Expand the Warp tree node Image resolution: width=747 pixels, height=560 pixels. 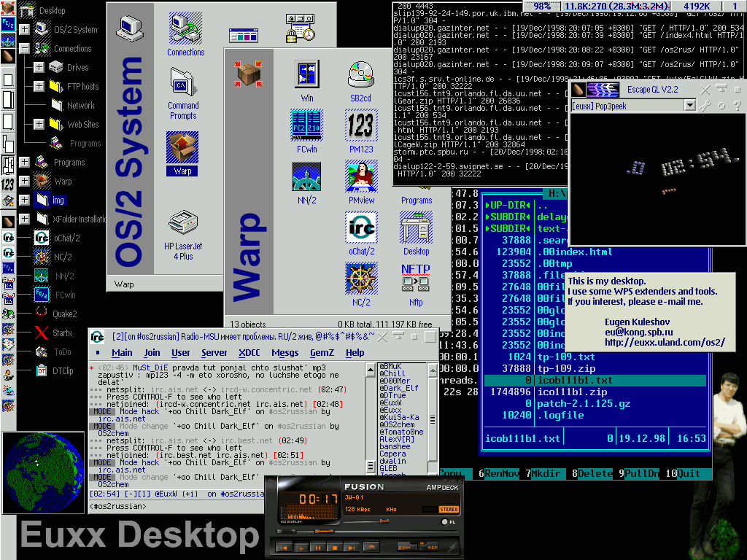24,182
